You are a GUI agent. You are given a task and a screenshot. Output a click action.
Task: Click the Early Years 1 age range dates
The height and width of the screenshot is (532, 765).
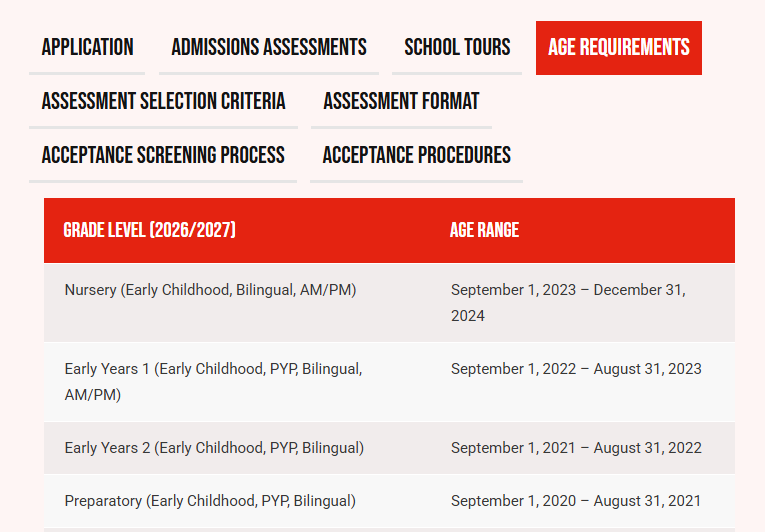[576, 369]
